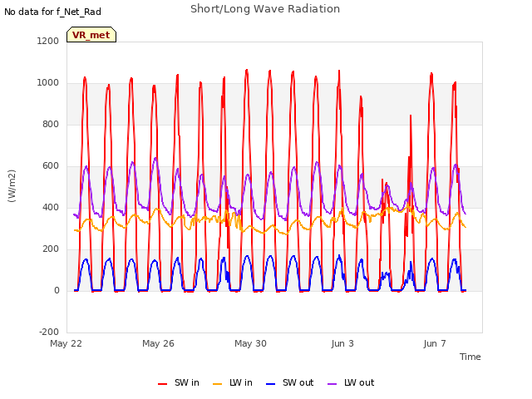The width and height of the screenshot is (532, 399).
Task: Click the 'No data for f_Net_Rad' message
Action: (52, 12)
